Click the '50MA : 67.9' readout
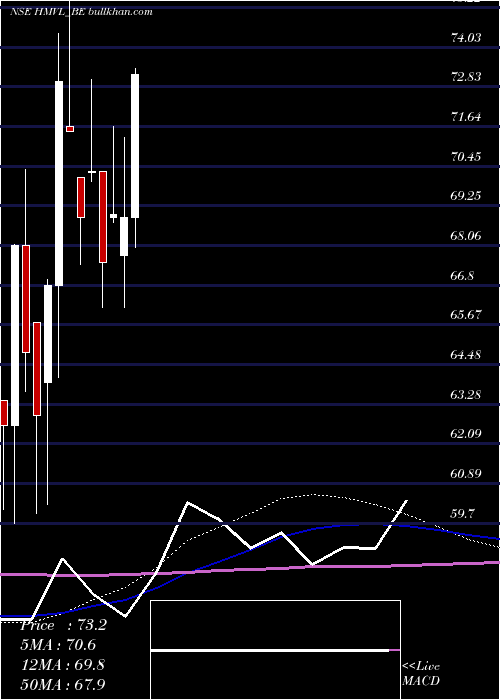 (63, 684)
